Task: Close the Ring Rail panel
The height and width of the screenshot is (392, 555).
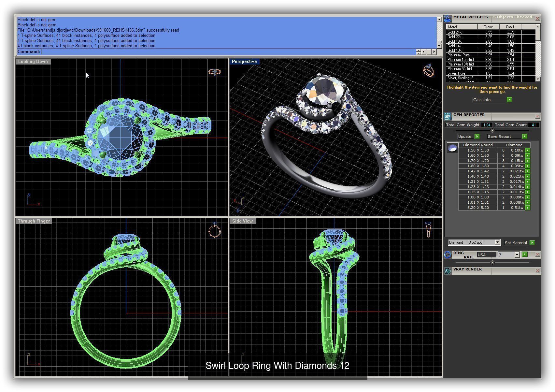Action: 537,254
